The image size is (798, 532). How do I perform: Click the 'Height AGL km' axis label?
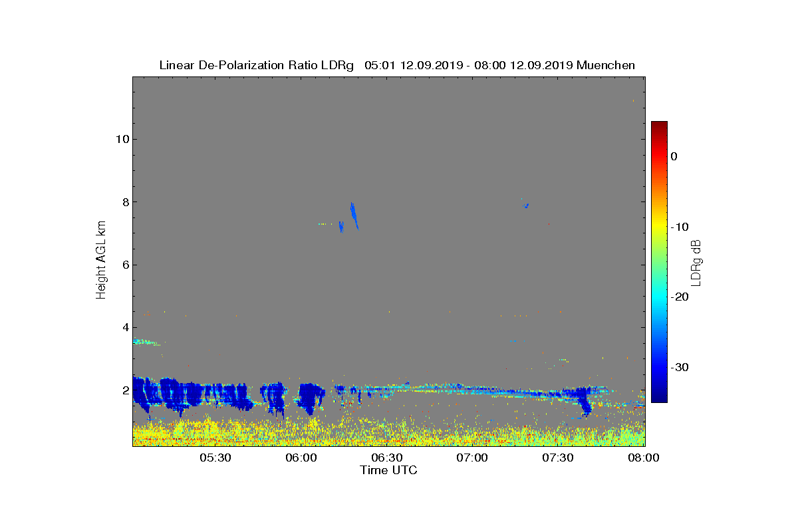[x=102, y=260]
